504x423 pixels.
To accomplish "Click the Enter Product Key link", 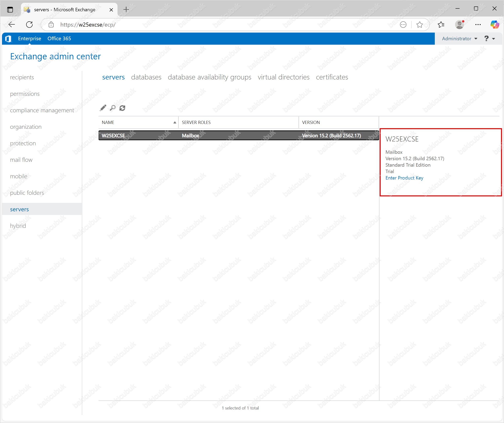I will point(404,178).
